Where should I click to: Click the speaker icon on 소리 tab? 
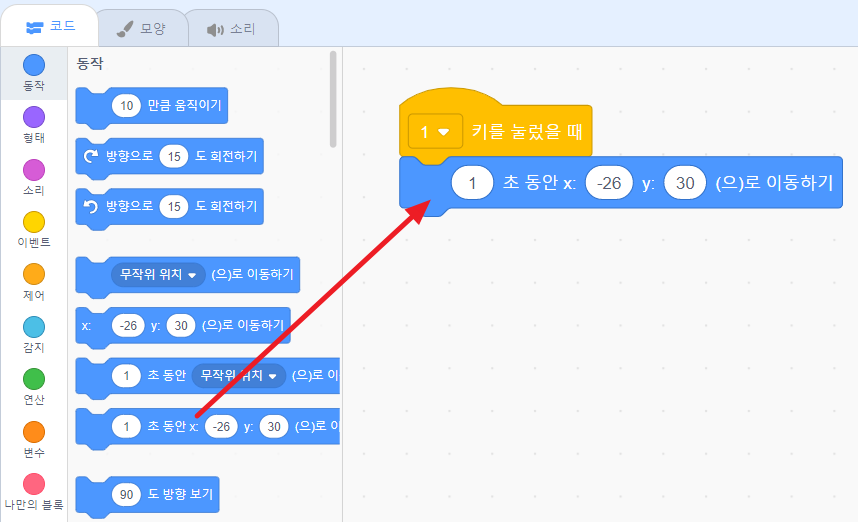click(x=215, y=30)
